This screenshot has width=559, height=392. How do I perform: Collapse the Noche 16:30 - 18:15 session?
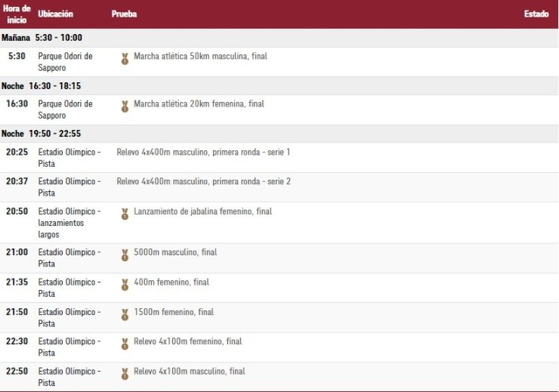click(41, 86)
